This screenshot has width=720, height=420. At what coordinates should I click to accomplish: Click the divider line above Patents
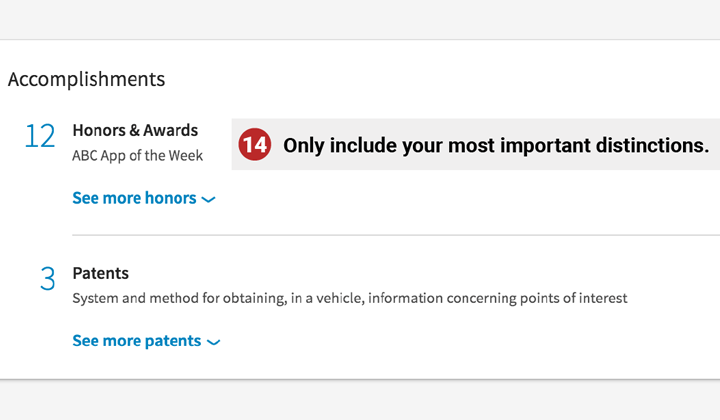[x=396, y=235]
